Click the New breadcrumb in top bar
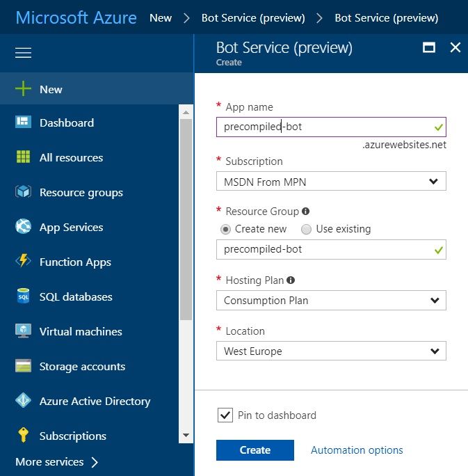Screen dimensions: 468x476 pos(161,17)
